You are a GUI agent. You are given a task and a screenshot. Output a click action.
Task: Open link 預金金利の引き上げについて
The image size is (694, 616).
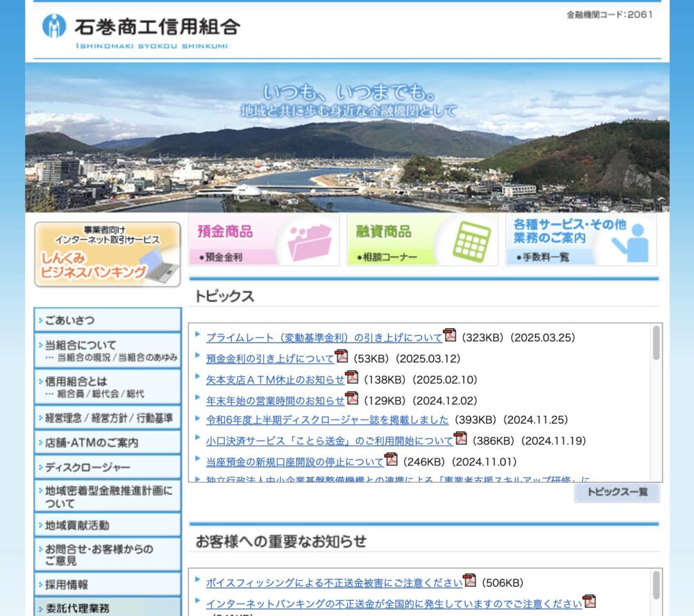(270, 359)
